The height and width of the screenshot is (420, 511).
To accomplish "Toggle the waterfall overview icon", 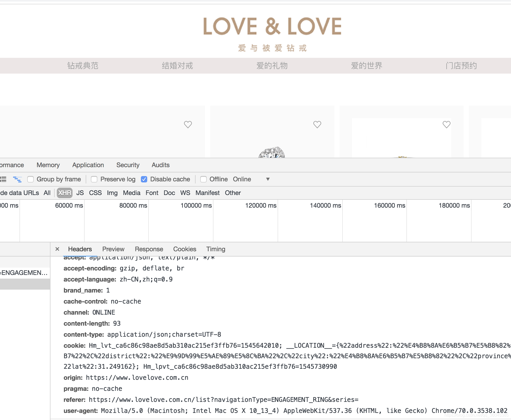I will [x=17, y=179].
